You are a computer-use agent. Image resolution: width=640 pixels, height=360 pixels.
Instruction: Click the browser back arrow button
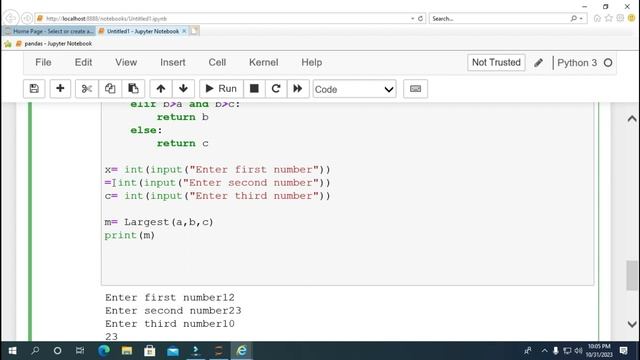tap(11, 18)
